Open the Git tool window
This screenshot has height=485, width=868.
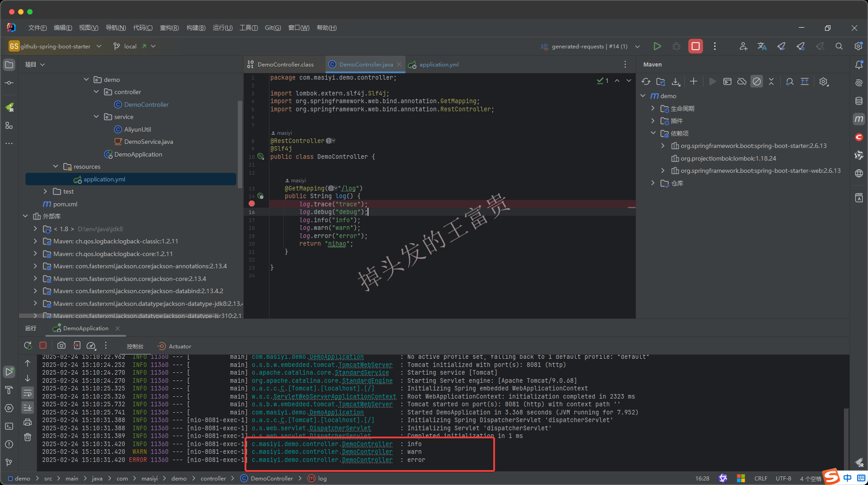[x=9, y=462]
